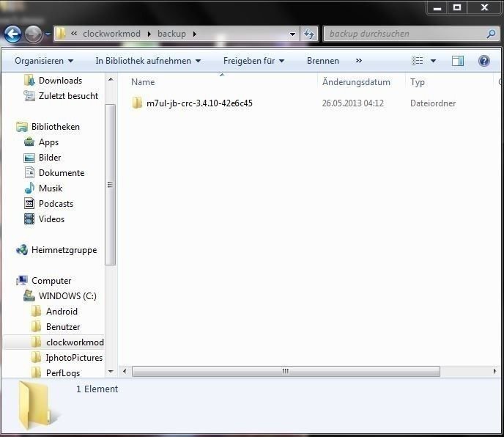Expand arrow after backup breadcrumb

pyautogui.click(x=194, y=34)
